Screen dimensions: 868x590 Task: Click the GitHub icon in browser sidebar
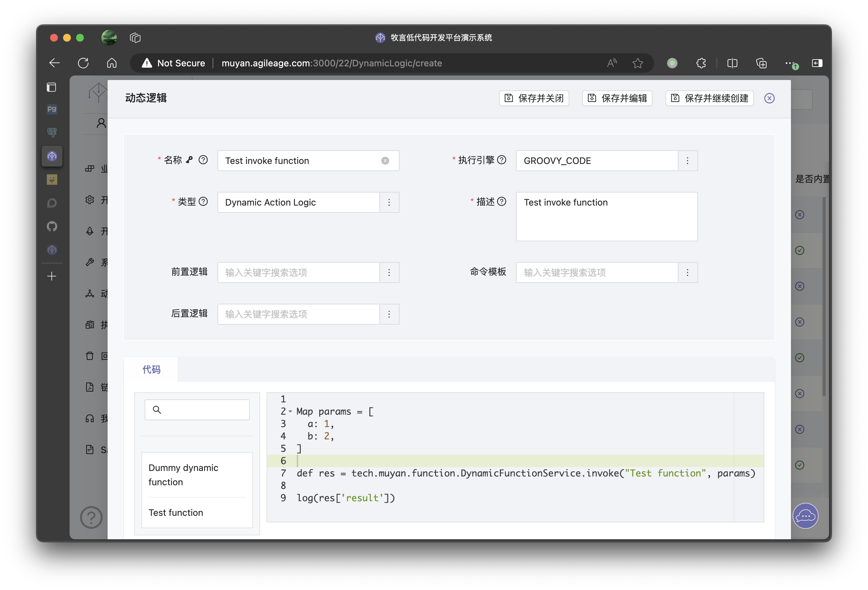(x=52, y=226)
